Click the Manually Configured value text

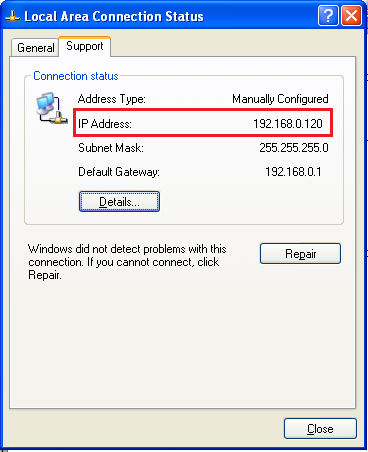coord(280,99)
